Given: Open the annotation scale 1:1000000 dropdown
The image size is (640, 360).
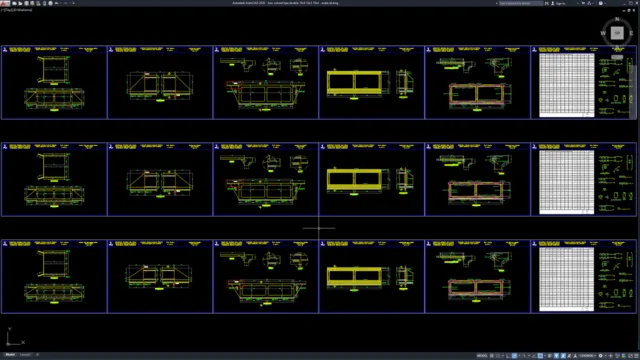Looking at the screenshot, I should 587,356.
